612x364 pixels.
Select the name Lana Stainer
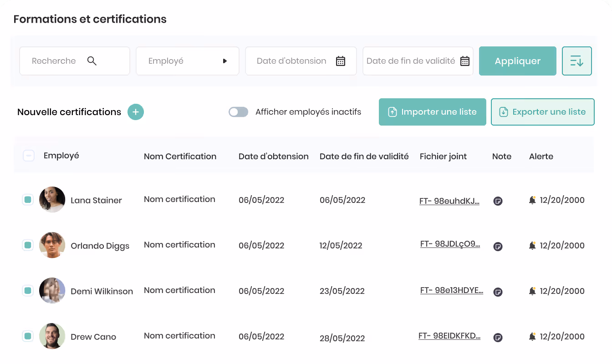click(96, 201)
